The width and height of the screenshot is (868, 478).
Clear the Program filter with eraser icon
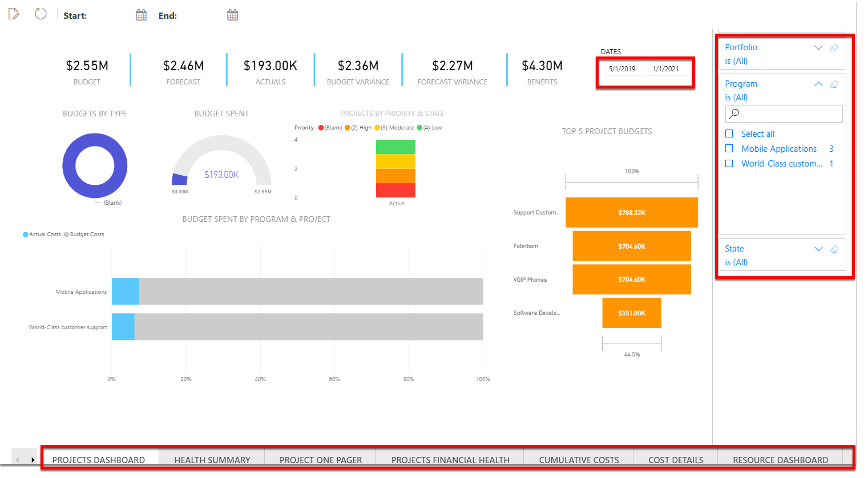click(x=834, y=84)
